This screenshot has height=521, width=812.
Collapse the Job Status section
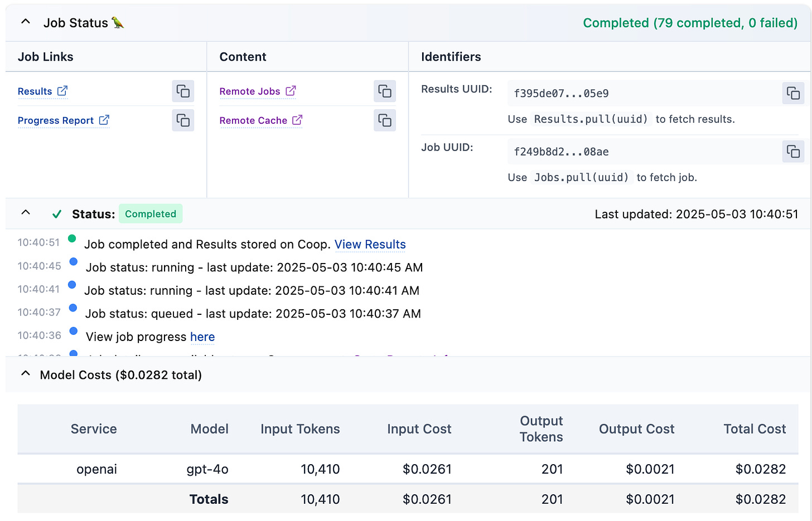[x=25, y=22]
